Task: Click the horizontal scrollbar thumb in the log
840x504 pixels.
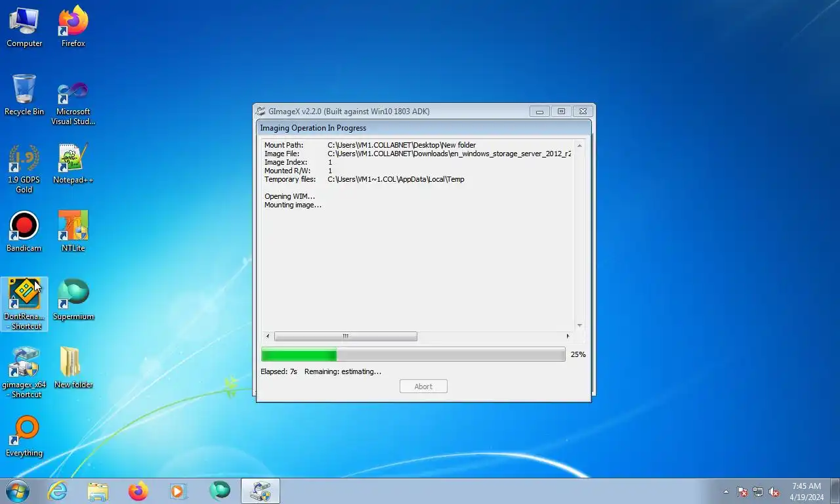Action: point(345,336)
